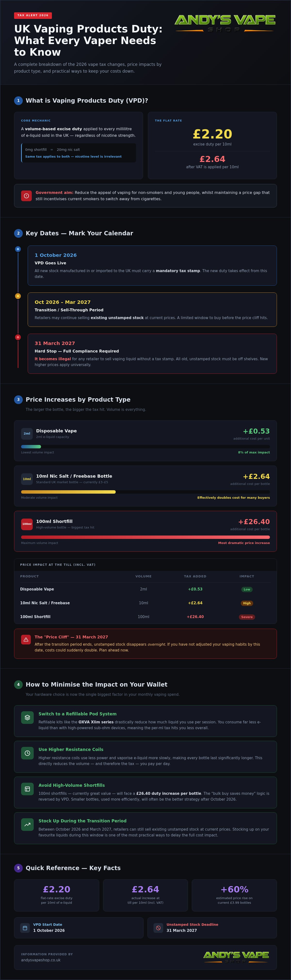291x980 pixels.
Task: Click the Andy's Vape Shop logo in header
Action: tap(225, 23)
